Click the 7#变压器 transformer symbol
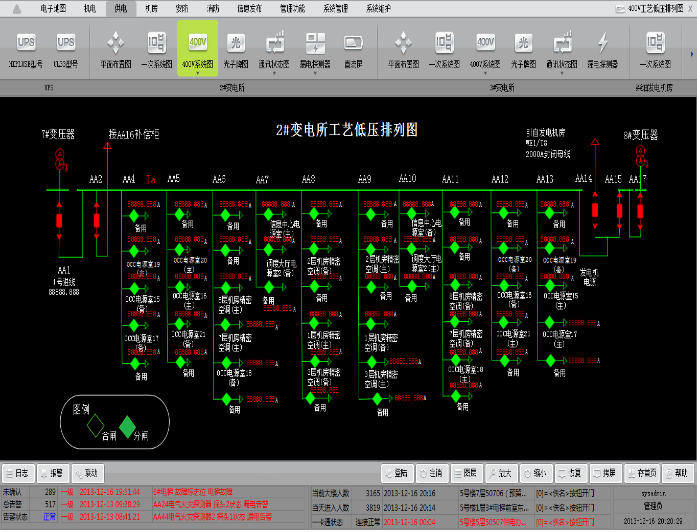Screen dimensions: 697x532 [60, 160]
